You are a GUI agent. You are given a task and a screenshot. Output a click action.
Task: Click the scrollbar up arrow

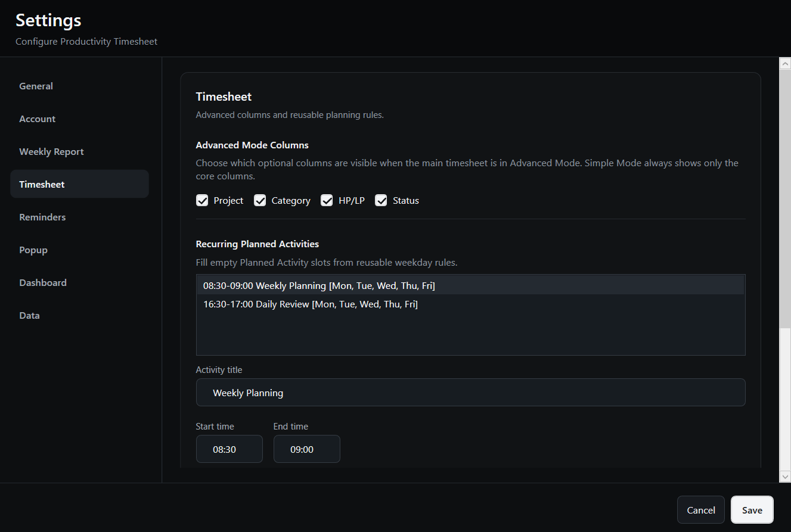coord(785,64)
